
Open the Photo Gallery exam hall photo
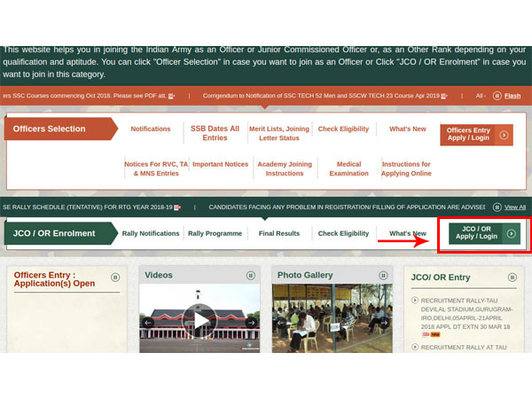[x=332, y=318]
